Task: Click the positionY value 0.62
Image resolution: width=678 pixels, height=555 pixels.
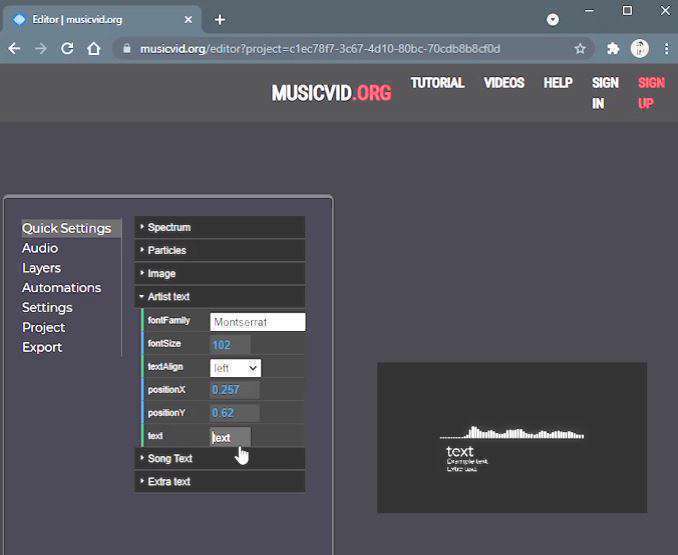Action: pyautogui.click(x=234, y=413)
